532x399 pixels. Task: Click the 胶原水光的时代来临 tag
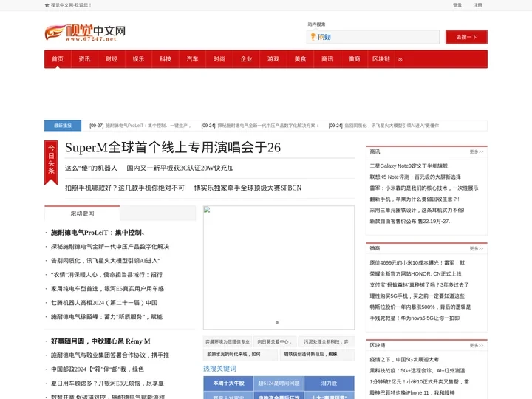click(x=240, y=354)
